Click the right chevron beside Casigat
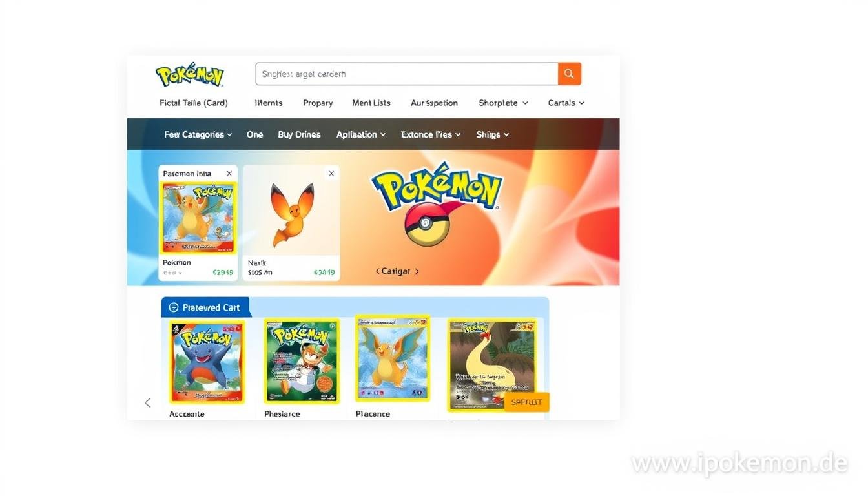 [x=418, y=271]
